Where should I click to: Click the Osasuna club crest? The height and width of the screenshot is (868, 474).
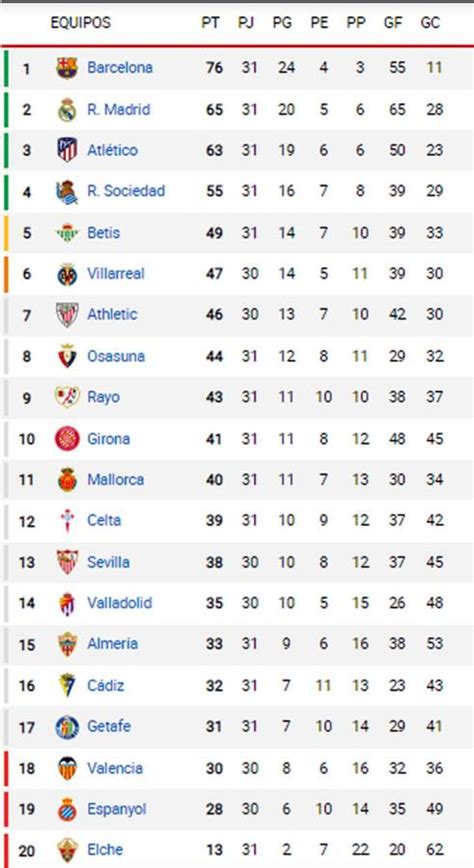(x=67, y=356)
